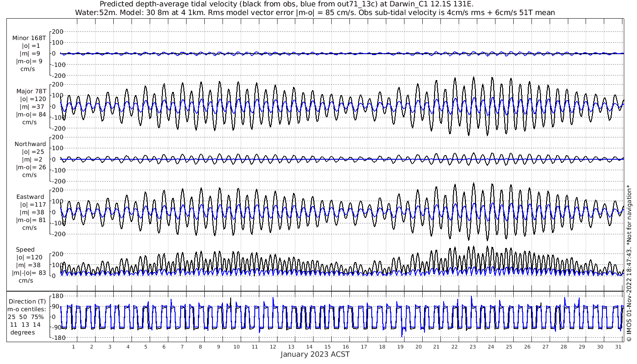This screenshot has height=364, width=637.
Task: Click the 'm-o centiles:' label
Action: (27, 309)
